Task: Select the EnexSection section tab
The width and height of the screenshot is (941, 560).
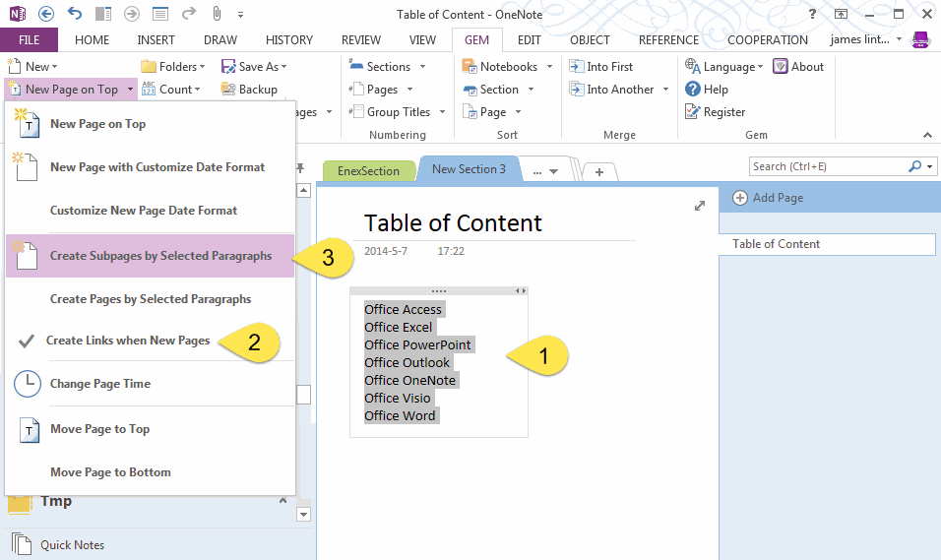Action: coord(368,170)
